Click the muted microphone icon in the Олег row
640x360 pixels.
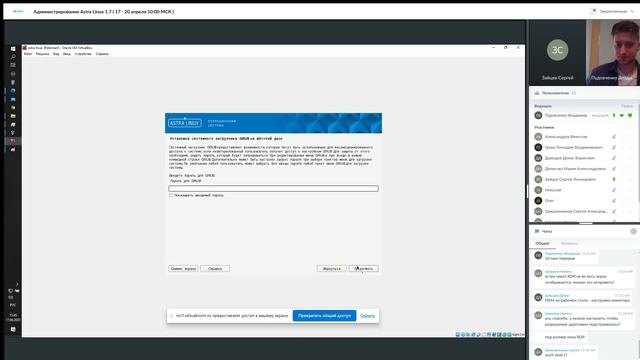(x=614, y=200)
